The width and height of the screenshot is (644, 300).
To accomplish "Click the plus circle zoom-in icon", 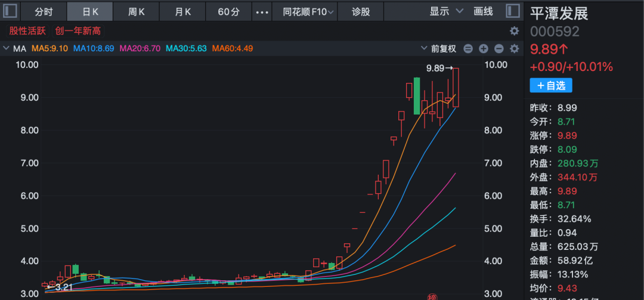I will (484, 49).
